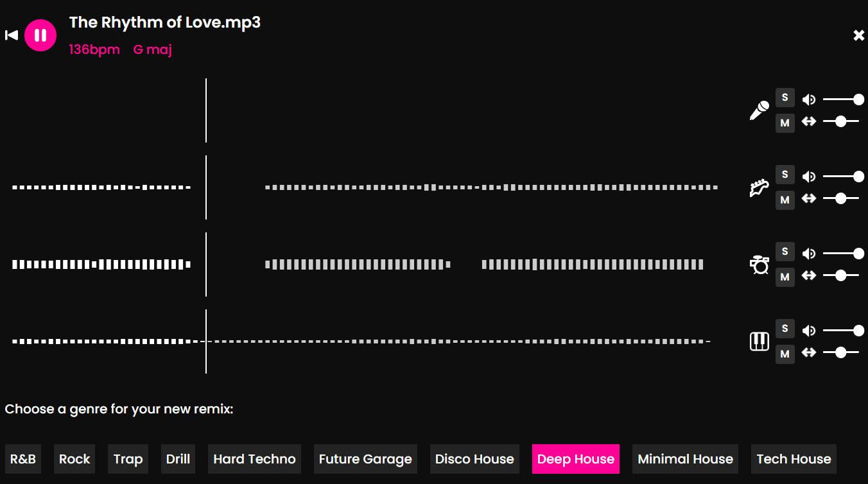
Task: Click the vocals track volume speaker icon
Action: (809, 99)
